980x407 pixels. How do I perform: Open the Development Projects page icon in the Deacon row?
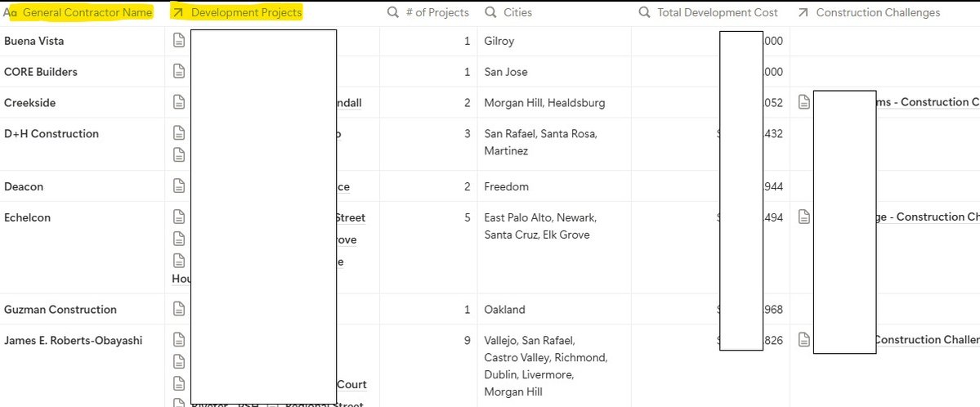[179, 186]
